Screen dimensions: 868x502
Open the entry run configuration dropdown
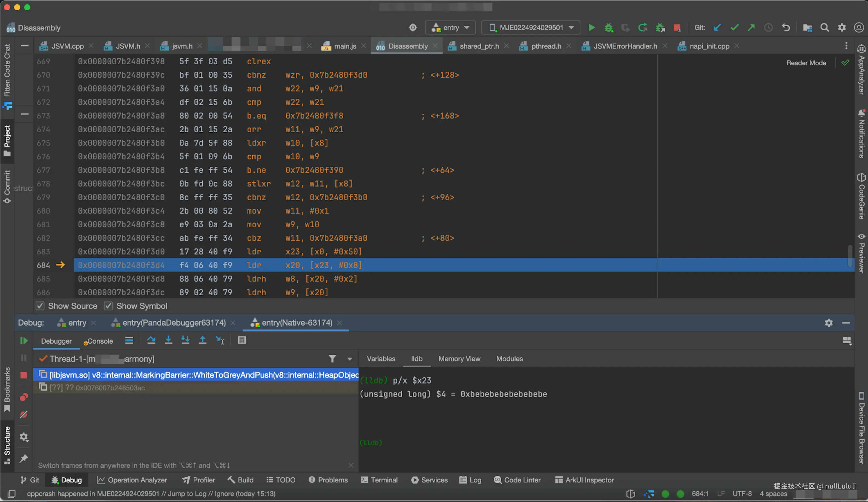450,28
